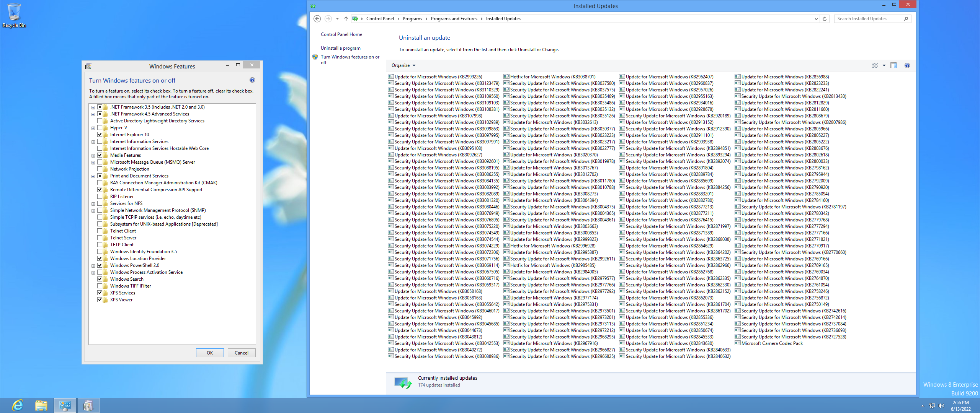Open the Recycle Bin desktop icon
Viewport: 980px width, 413px height.
click(14, 15)
